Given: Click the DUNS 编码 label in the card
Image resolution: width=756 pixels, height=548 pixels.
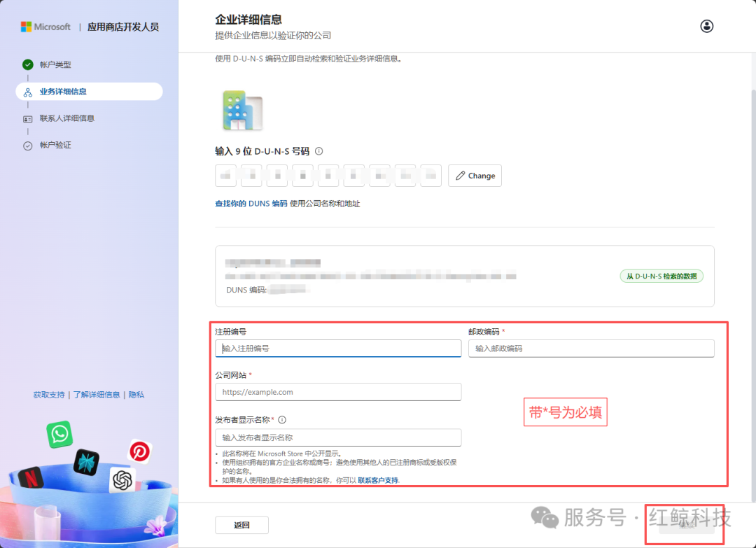Looking at the screenshot, I should pos(246,290).
